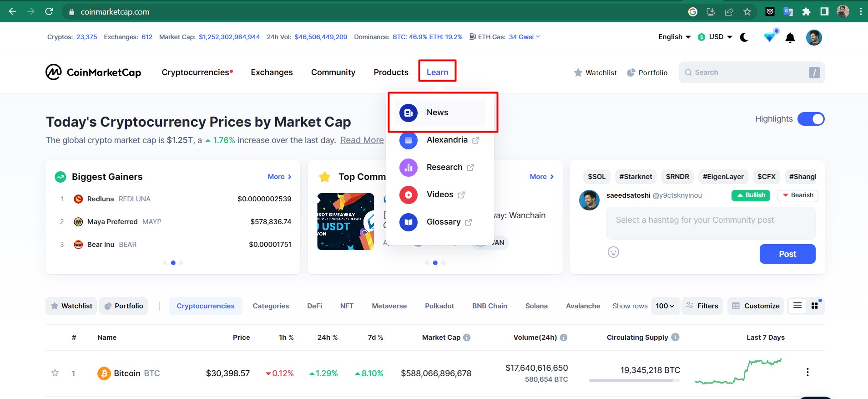Viewport: 868px width, 399px height.
Task: Open Portfolio link in header
Action: 647,72
